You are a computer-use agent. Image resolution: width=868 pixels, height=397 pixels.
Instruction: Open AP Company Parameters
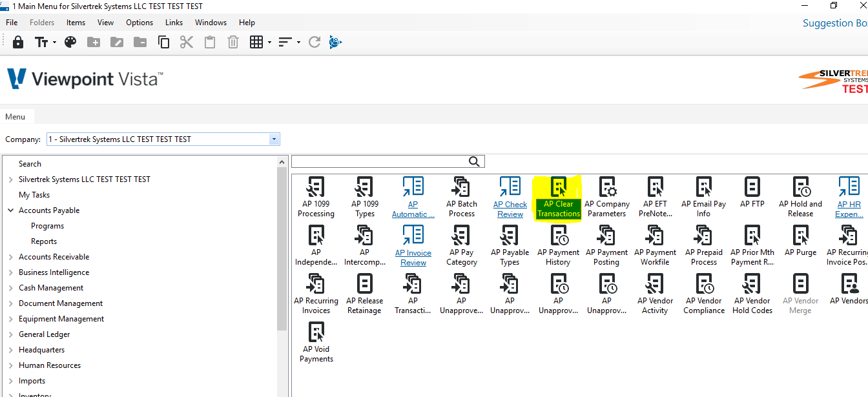(607, 197)
